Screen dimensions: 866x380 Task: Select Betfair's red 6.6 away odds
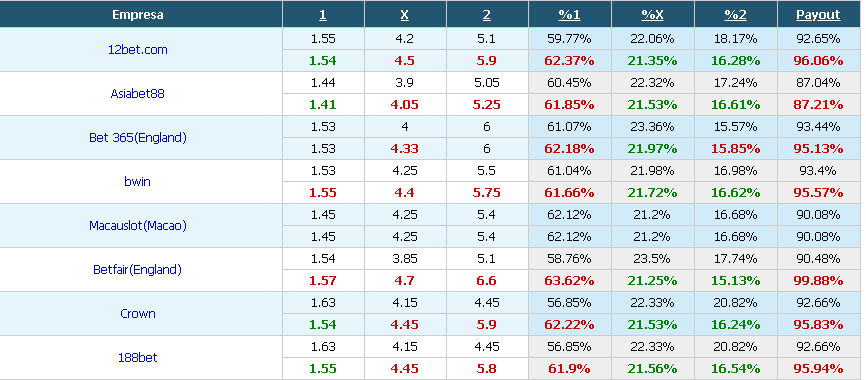point(487,281)
